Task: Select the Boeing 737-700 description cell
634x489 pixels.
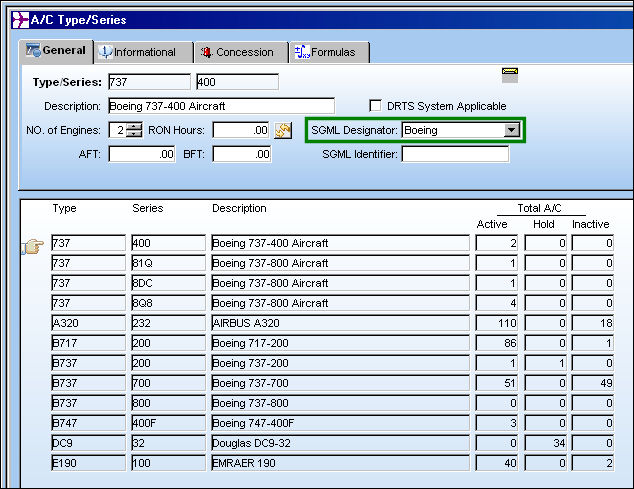Action: coord(340,383)
